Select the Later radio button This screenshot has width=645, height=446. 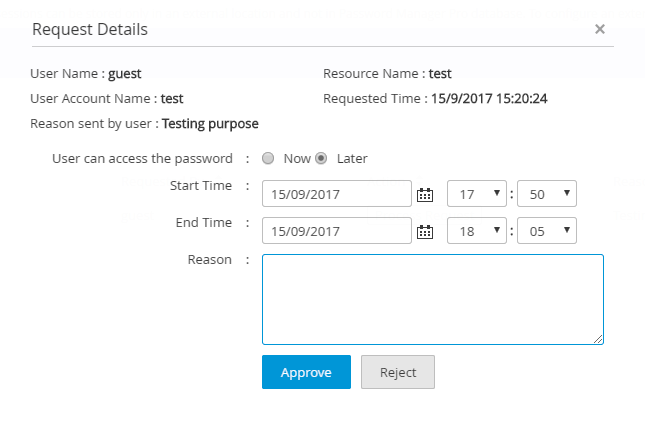(x=322, y=158)
